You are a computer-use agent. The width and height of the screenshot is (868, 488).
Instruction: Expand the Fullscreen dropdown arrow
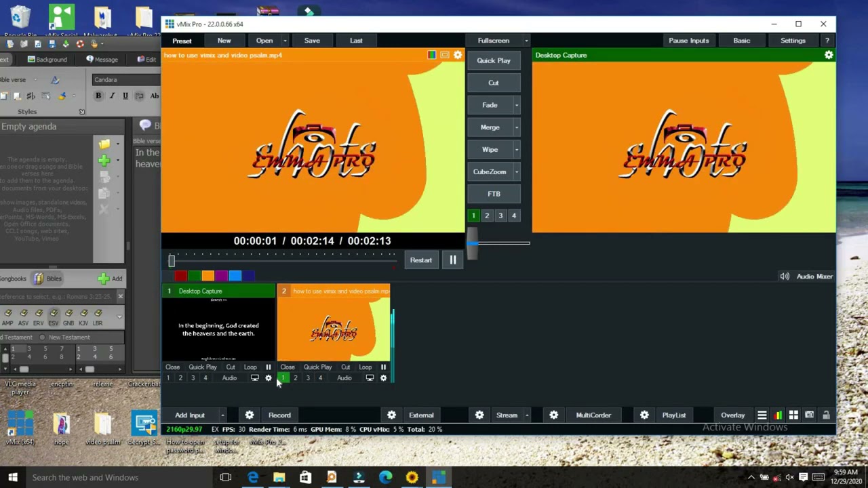point(526,41)
